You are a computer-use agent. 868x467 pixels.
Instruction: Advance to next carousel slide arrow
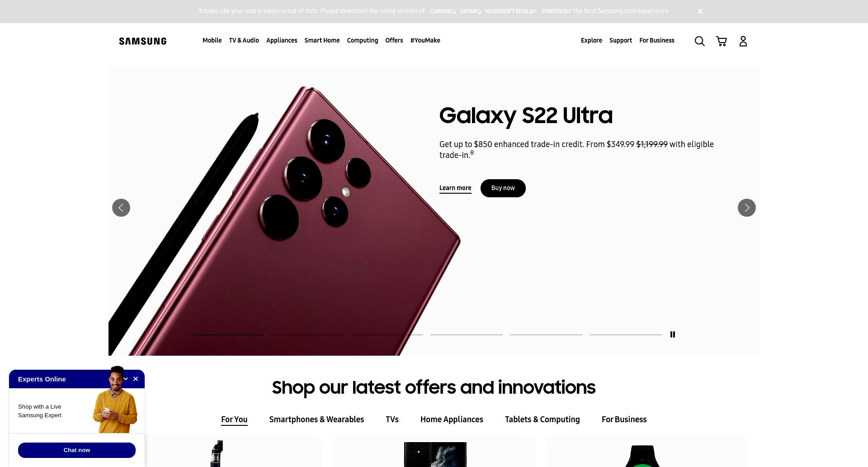747,208
